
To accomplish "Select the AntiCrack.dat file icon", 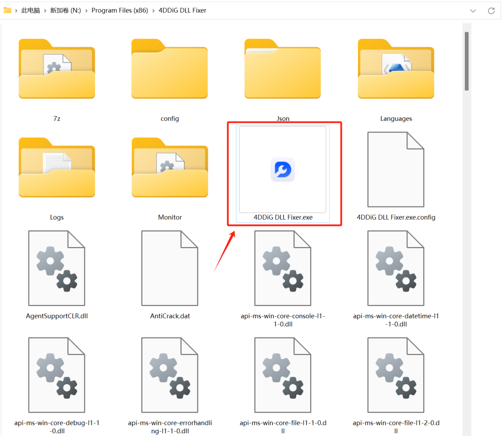I will [x=170, y=268].
